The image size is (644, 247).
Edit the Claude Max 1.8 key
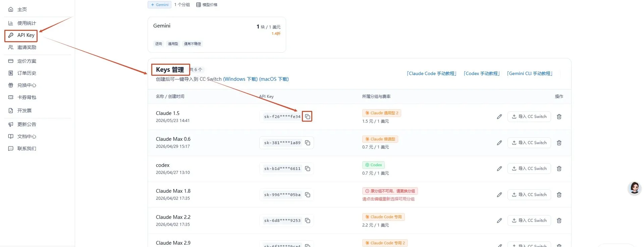[x=499, y=195]
